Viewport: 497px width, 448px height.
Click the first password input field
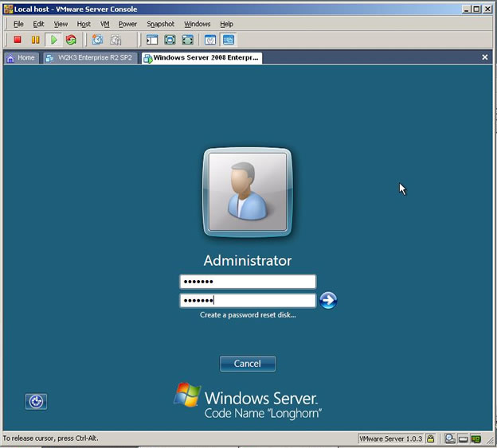tap(248, 282)
